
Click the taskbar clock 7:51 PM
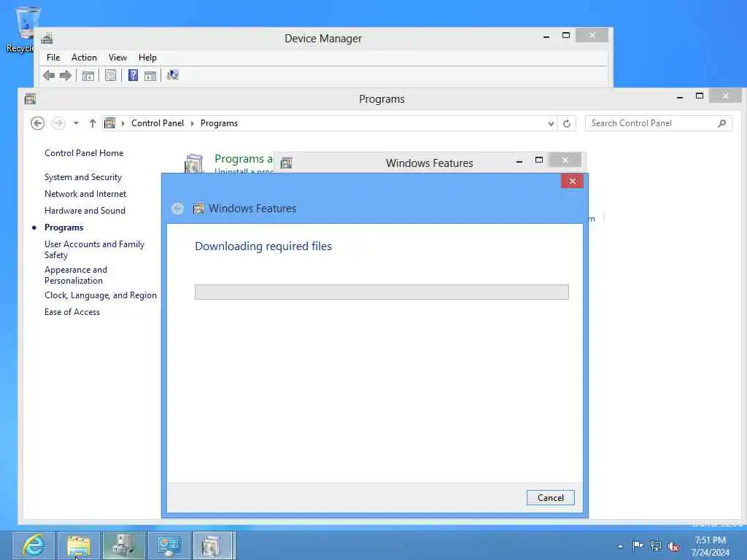coord(711,540)
